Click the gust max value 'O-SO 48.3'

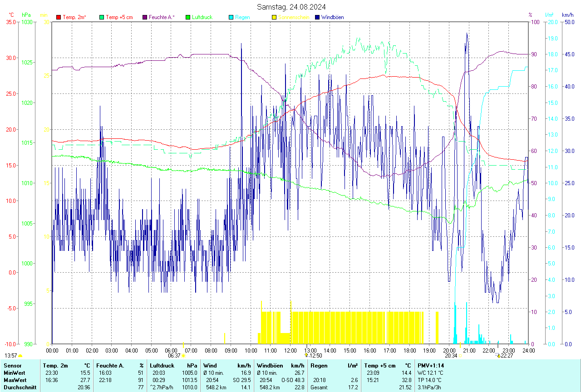[x=293, y=380]
